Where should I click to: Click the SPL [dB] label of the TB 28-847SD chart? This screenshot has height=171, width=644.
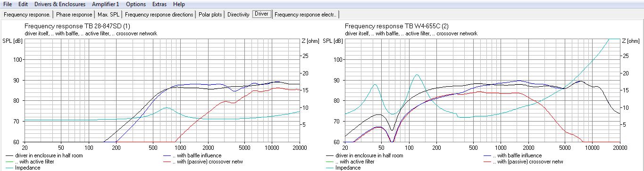click(x=12, y=41)
